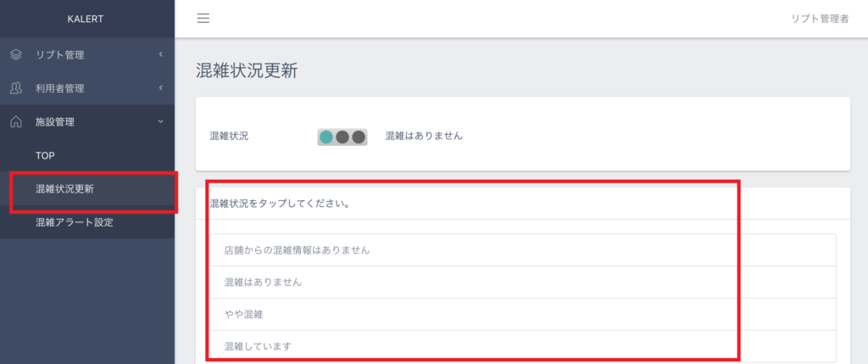Click the middle gray indicator light
Image resolution: width=868 pixels, height=364 pixels.
342,137
